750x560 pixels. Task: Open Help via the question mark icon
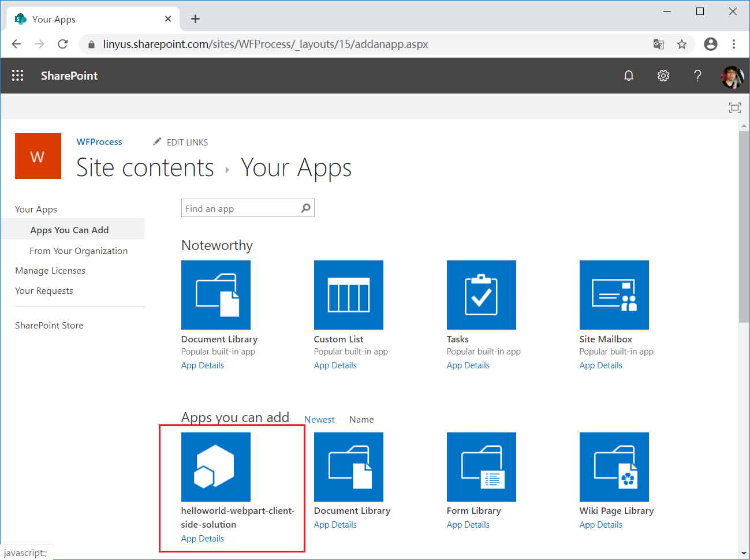click(697, 75)
